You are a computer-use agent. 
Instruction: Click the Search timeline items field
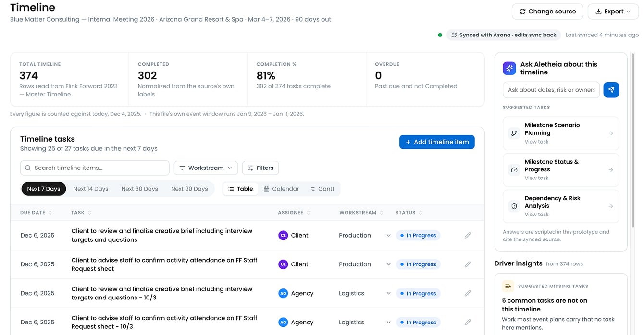(x=95, y=168)
